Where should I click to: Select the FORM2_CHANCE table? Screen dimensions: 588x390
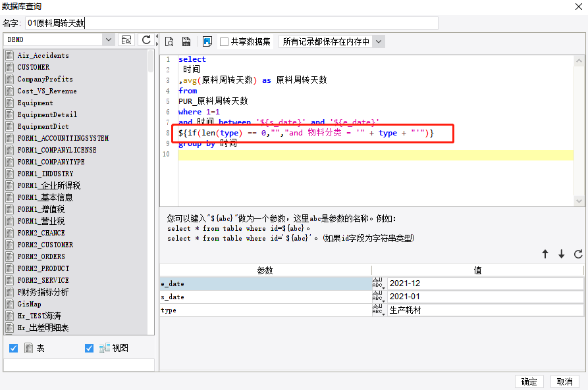[41, 233]
